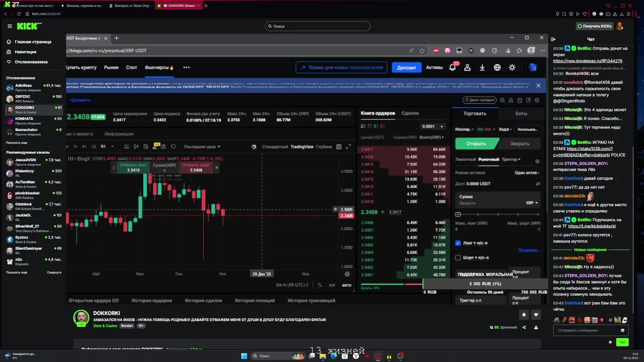644x362 pixels.
Task: Take a chart screenshot with the camera icon
Action: [164, 146]
